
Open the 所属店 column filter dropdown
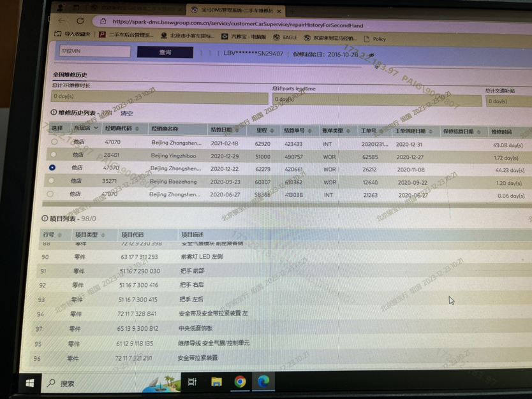[x=96, y=128]
